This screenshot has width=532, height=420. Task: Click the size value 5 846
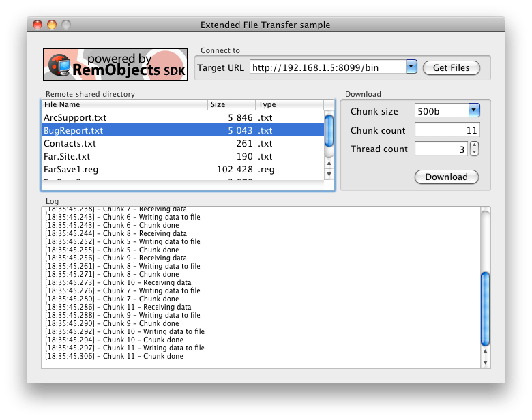pyautogui.click(x=240, y=117)
